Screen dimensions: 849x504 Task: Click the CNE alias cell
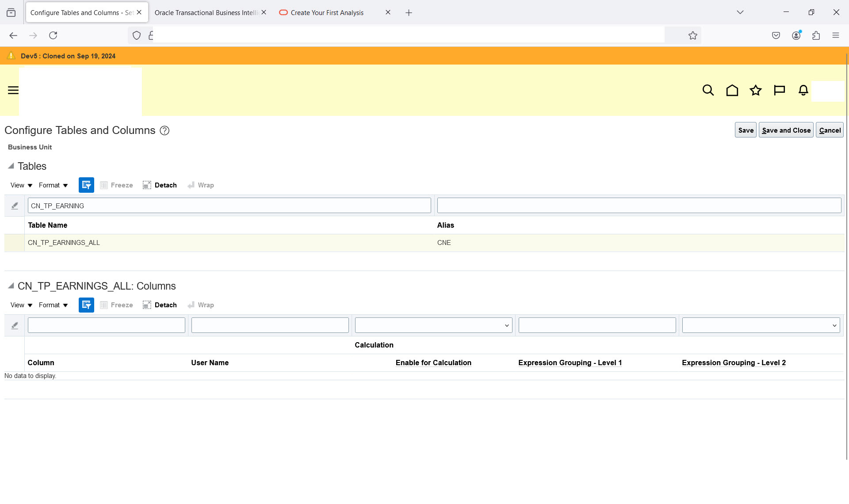pos(444,243)
